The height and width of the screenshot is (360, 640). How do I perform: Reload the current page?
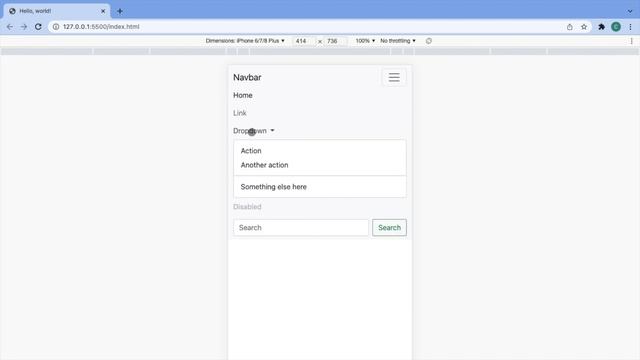click(38, 27)
